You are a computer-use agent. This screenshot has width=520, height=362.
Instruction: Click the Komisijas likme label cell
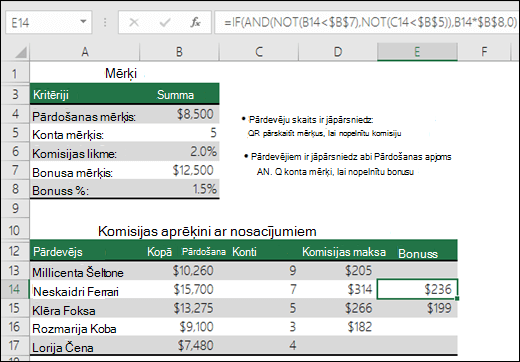tap(85, 152)
